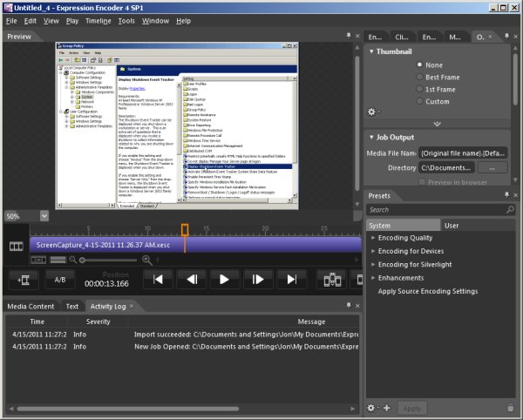Click the Apply preset button
This screenshot has height=420, width=523.
[412, 409]
